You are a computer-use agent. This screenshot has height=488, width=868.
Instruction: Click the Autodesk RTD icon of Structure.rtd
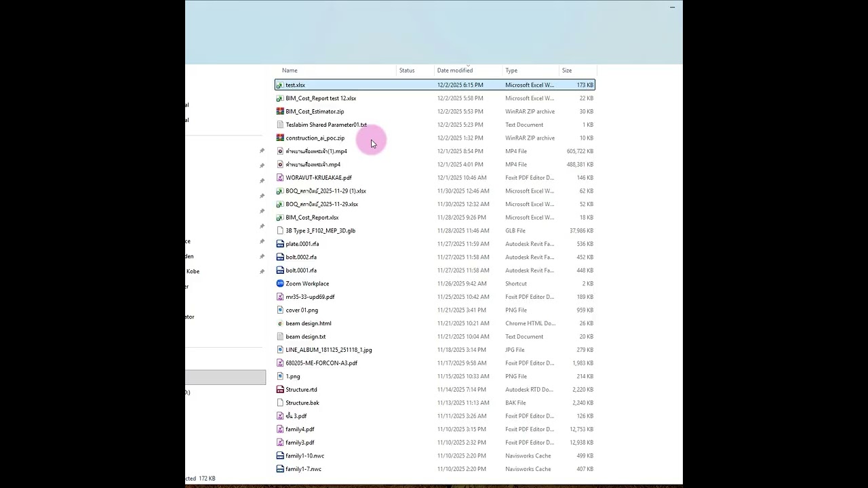coord(280,390)
